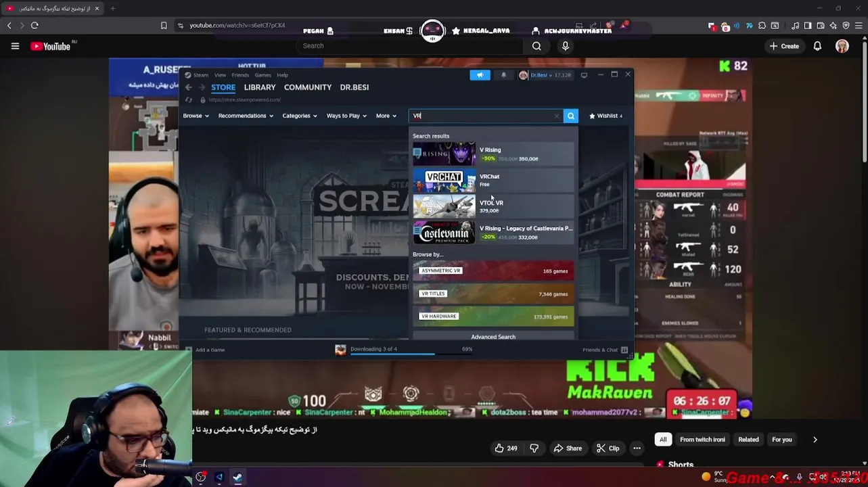Close the YouTube browser tab
The image size is (868, 487).
point(97,8)
